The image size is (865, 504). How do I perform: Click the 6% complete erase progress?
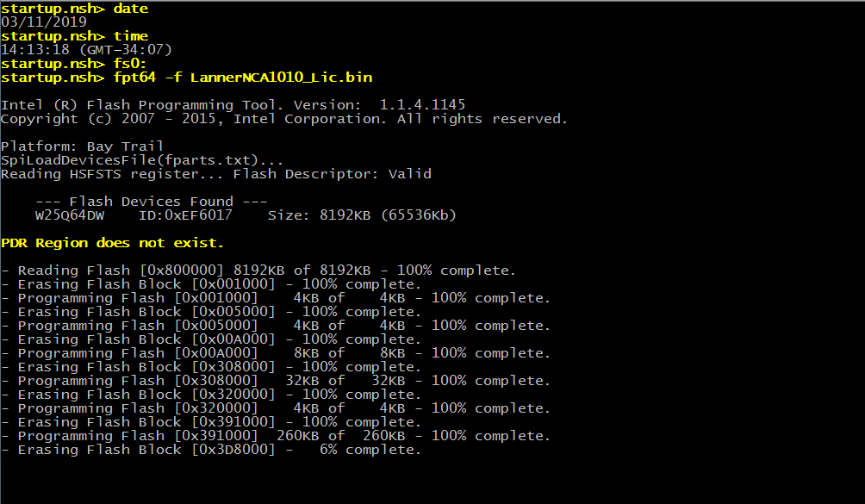pos(370,450)
